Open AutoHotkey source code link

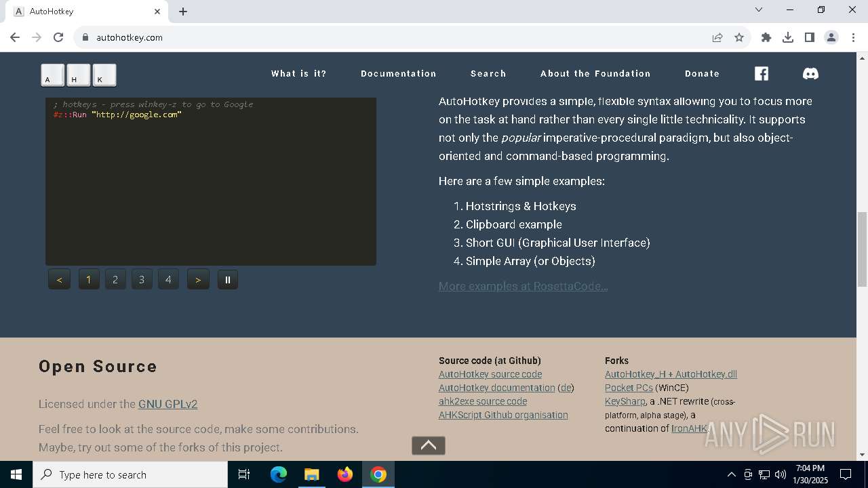[x=490, y=374]
